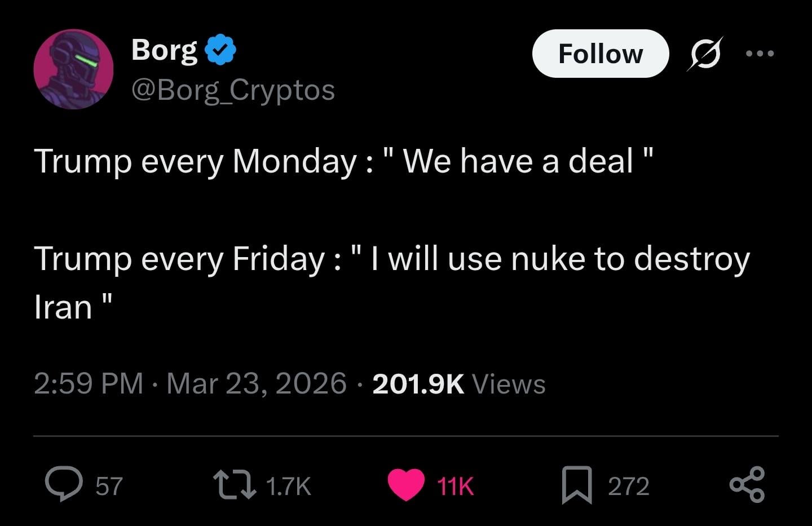
Task: Click the 57 replies count
Action: coord(109,486)
